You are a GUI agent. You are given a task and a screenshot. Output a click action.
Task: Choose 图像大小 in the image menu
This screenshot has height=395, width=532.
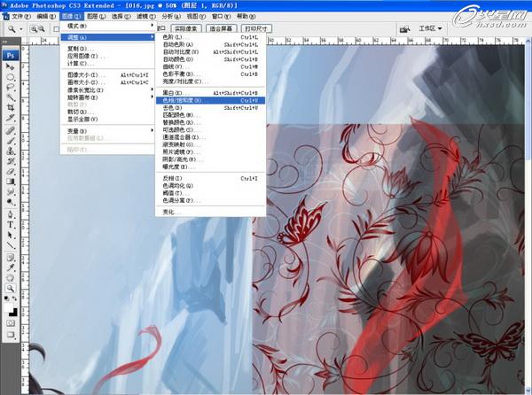108,75
